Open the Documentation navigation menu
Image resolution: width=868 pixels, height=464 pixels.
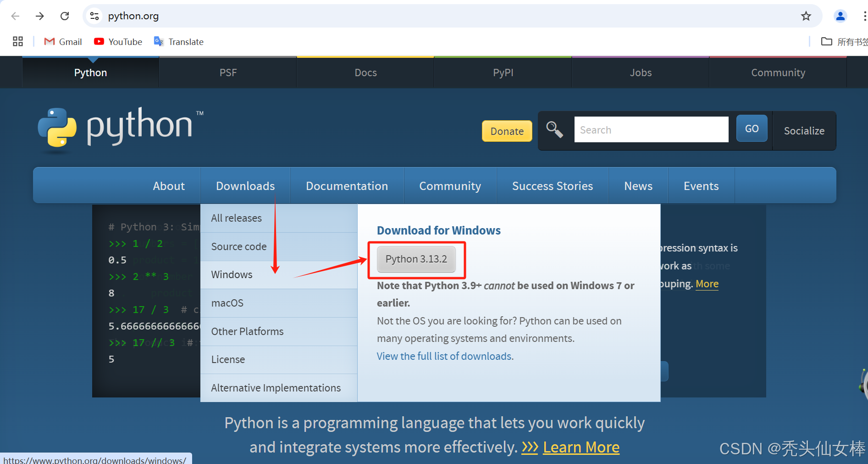coord(347,186)
